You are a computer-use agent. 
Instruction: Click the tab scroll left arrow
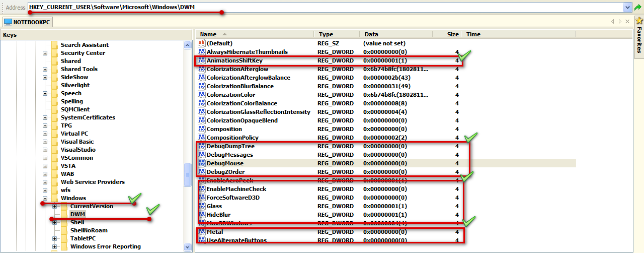613,22
